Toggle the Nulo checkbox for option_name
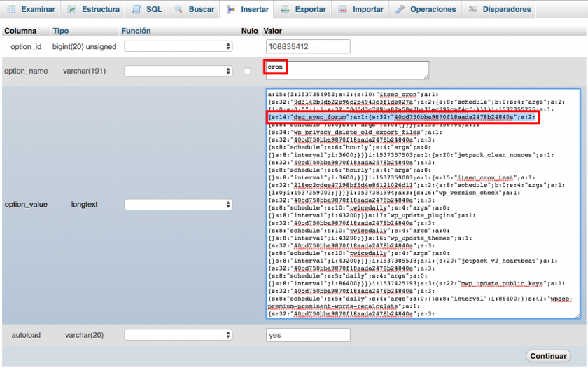This screenshot has height=368, width=588. click(x=246, y=71)
